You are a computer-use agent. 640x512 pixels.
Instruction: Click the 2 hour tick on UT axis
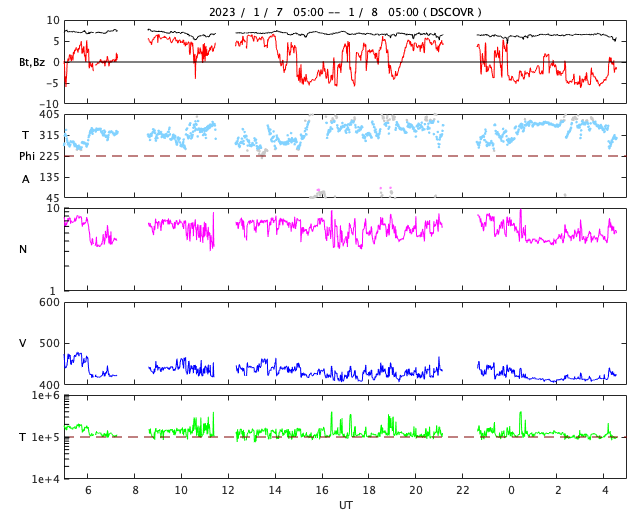558,490
